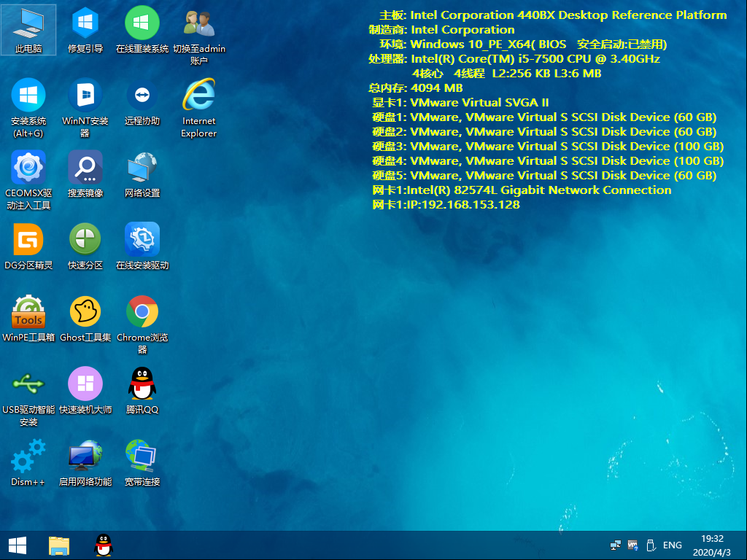Open the 远程协助 remote assistance icon
The image size is (747, 560).
pos(142,102)
